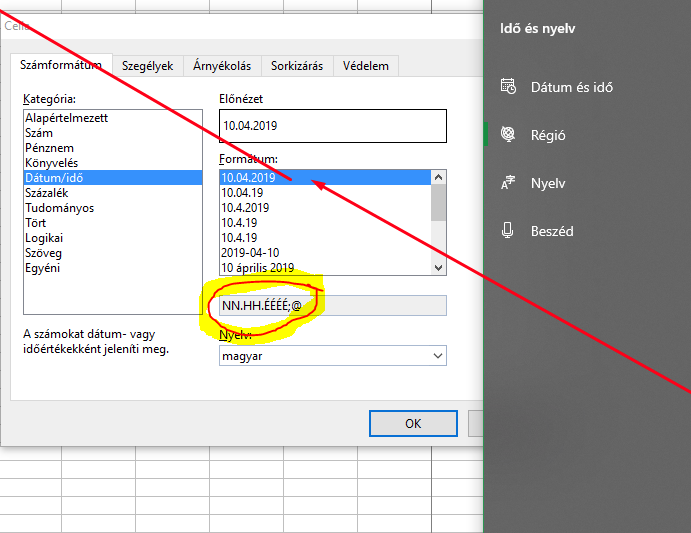Click the Dátum és idő calendar icon
691x533 pixels.
508,87
